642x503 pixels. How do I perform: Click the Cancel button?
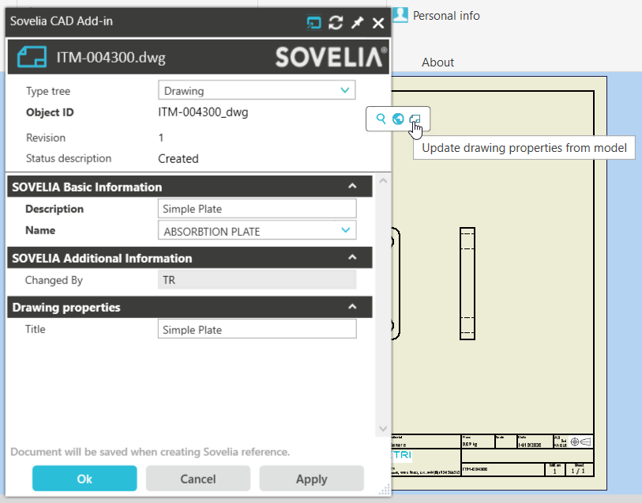point(198,478)
